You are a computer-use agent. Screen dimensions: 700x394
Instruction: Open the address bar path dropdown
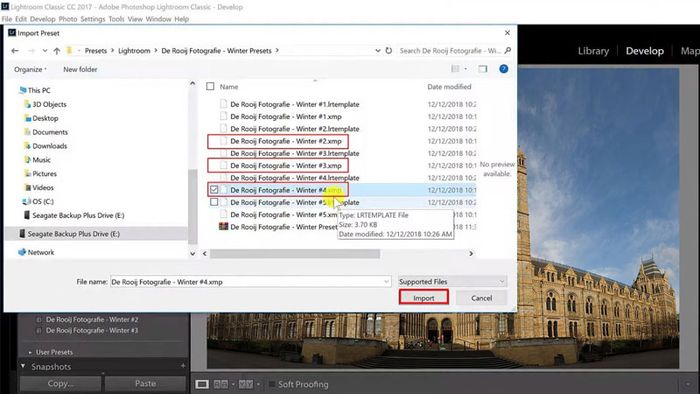point(378,51)
